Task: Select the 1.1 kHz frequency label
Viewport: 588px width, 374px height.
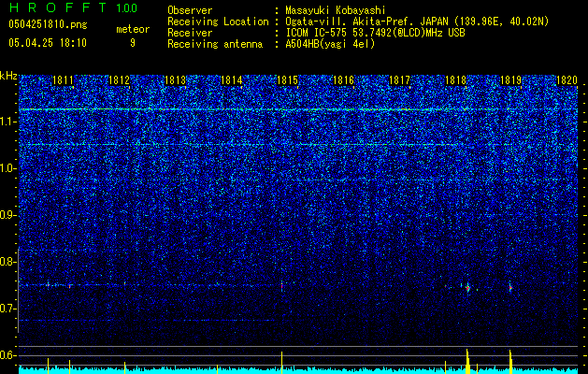Action: tap(8, 122)
